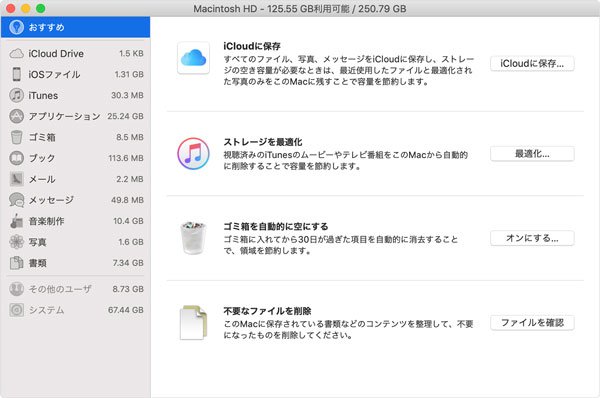Viewport: 600px width, 398px height.
Task: Click the 25.24 GB size value
Action: [x=125, y=116]
